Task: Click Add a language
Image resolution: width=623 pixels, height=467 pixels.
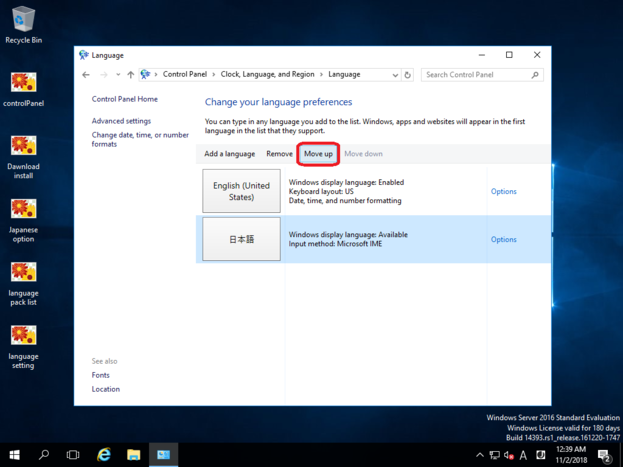Action: pos(230,154)
